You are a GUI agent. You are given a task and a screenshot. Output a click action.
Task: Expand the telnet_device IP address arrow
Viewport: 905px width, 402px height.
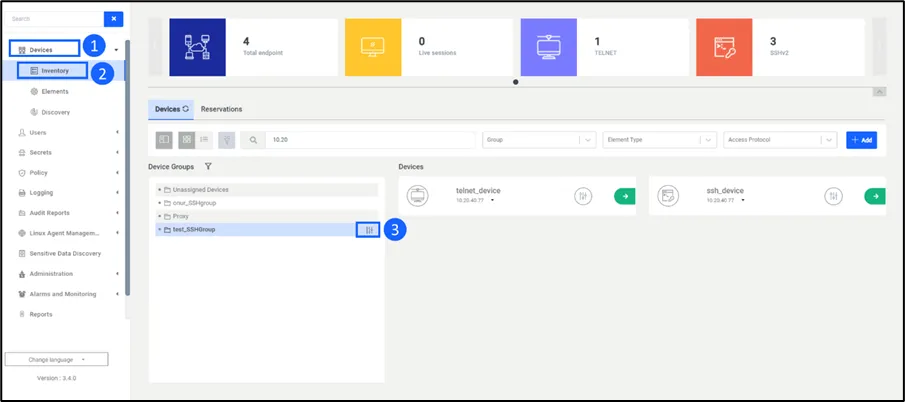click(x=492, y=201)
